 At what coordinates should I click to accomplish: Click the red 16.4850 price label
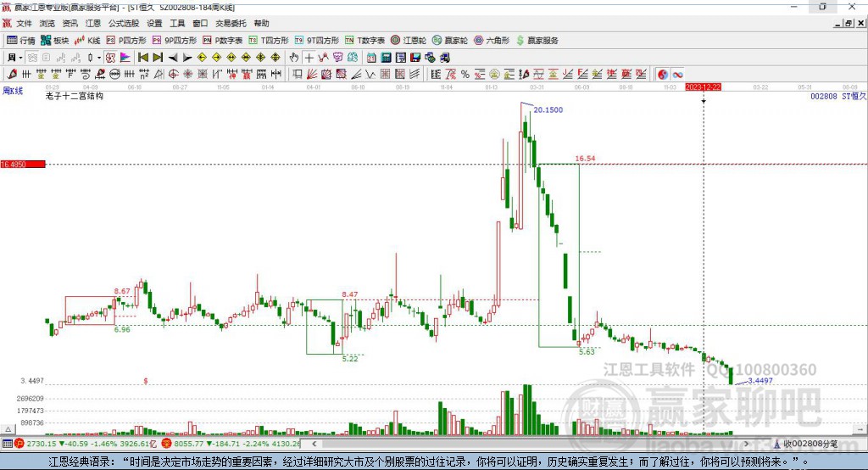tap(23, 165)
